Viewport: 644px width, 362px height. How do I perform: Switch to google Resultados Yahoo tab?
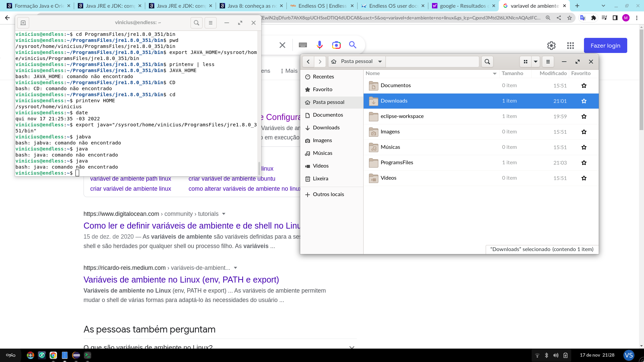pos(464,6)
